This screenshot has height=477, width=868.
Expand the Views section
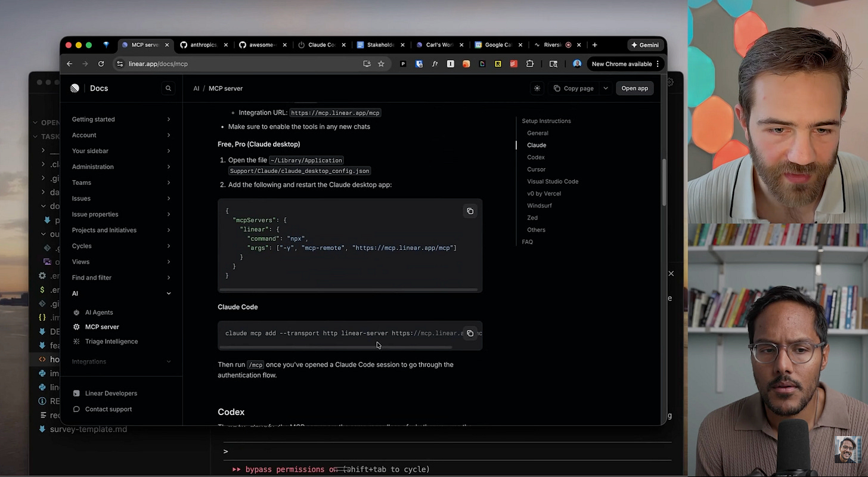pos(121,262)
